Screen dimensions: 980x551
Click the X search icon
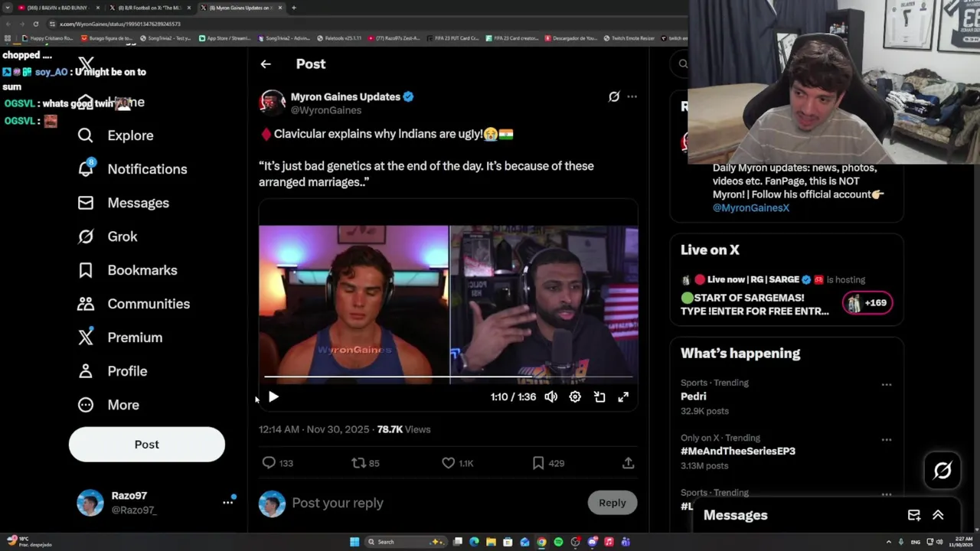[x=683, y=64]
